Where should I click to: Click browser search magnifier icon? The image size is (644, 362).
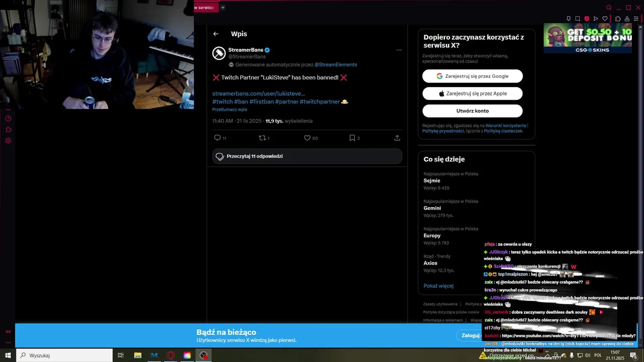coord(609,8)
